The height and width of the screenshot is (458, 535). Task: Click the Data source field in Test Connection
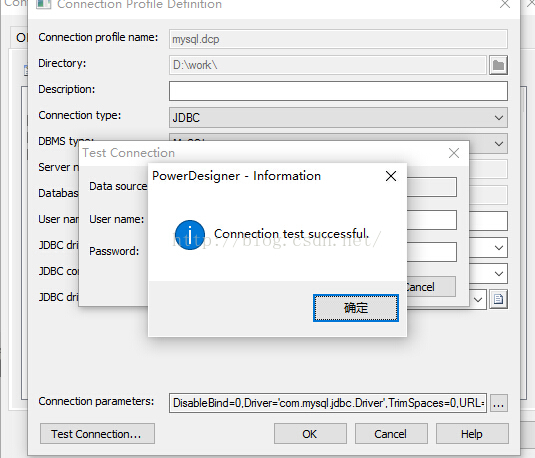click(x=432, y=187)
